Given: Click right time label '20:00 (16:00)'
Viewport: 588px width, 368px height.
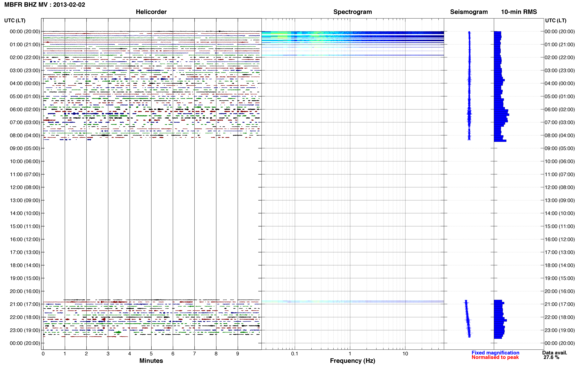Looking at the screenshot, I should tap(560, 291).
